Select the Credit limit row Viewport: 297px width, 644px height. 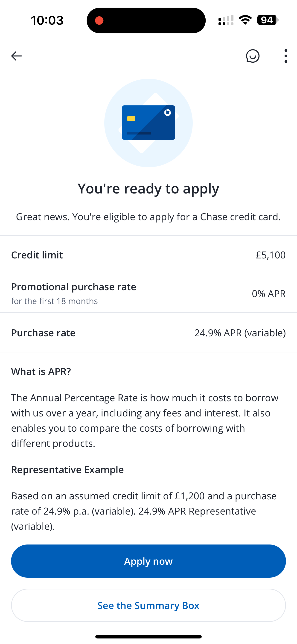coord(148,255)
